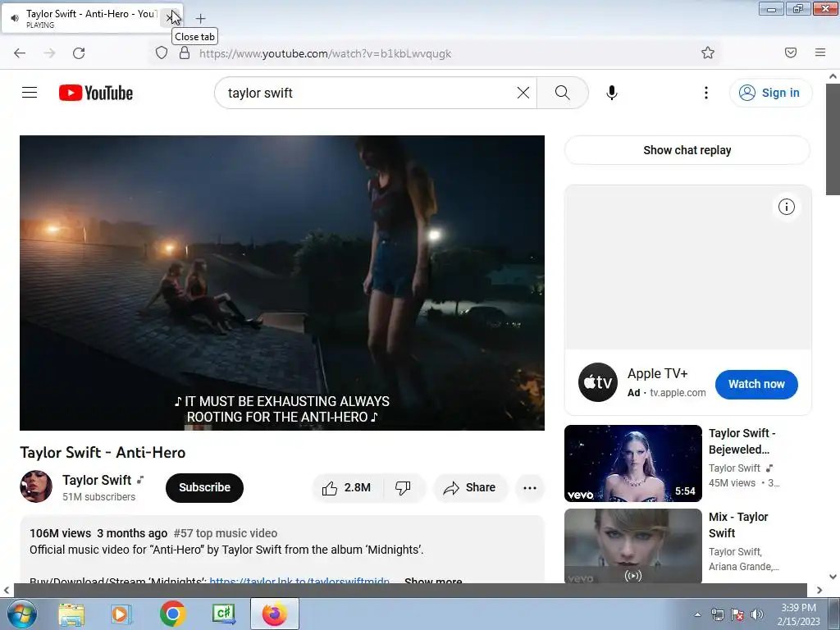The image size is (840, 630).
Task: Go to the YouTube home logo
Action: coord(96,93)
